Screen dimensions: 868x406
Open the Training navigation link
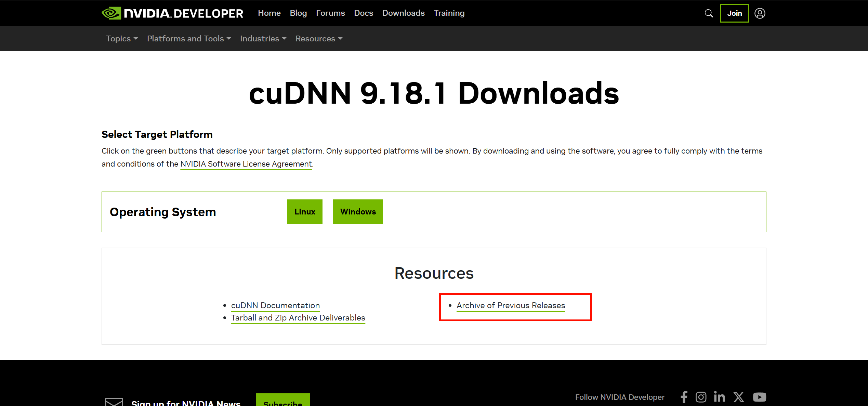(x=449, y=13)
